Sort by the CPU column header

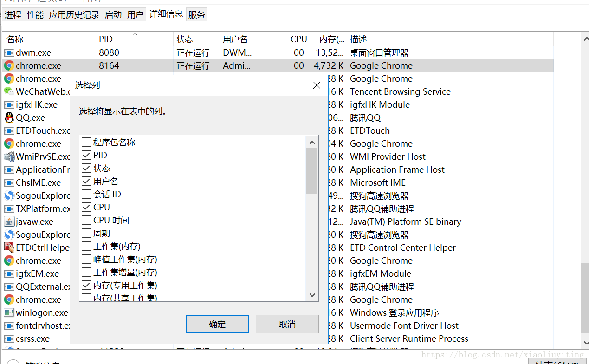pyautogui.click(x=284, y=39)
